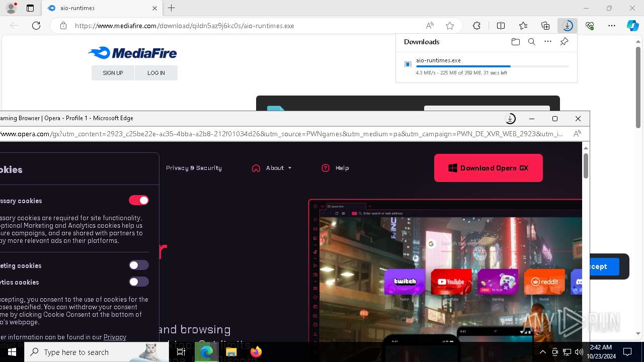Click the MediaFire LOG IN button

point(156,73)
